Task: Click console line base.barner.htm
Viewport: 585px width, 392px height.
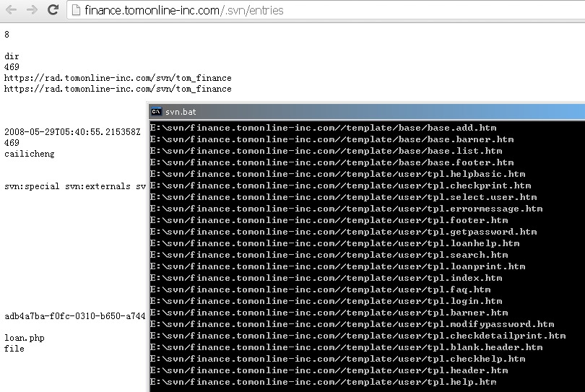Action: (331, 139)
